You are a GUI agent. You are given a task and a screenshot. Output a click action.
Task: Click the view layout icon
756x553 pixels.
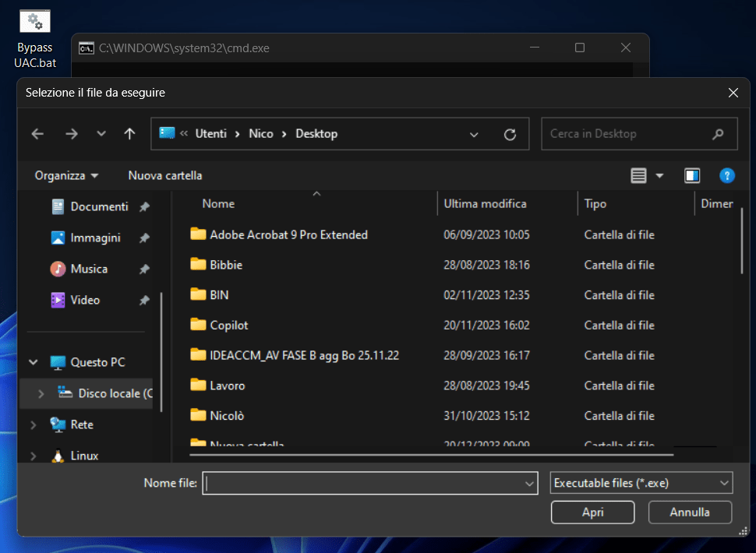639,175
